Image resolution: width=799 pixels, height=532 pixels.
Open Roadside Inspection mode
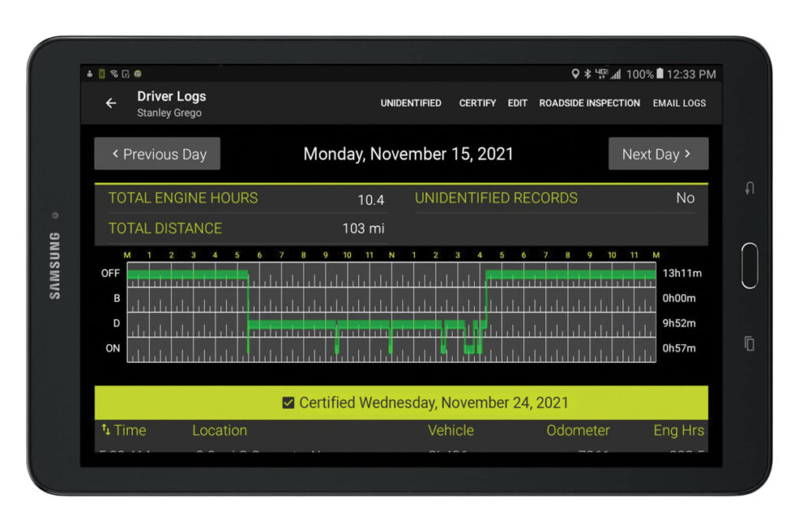[x=589, y=103]
